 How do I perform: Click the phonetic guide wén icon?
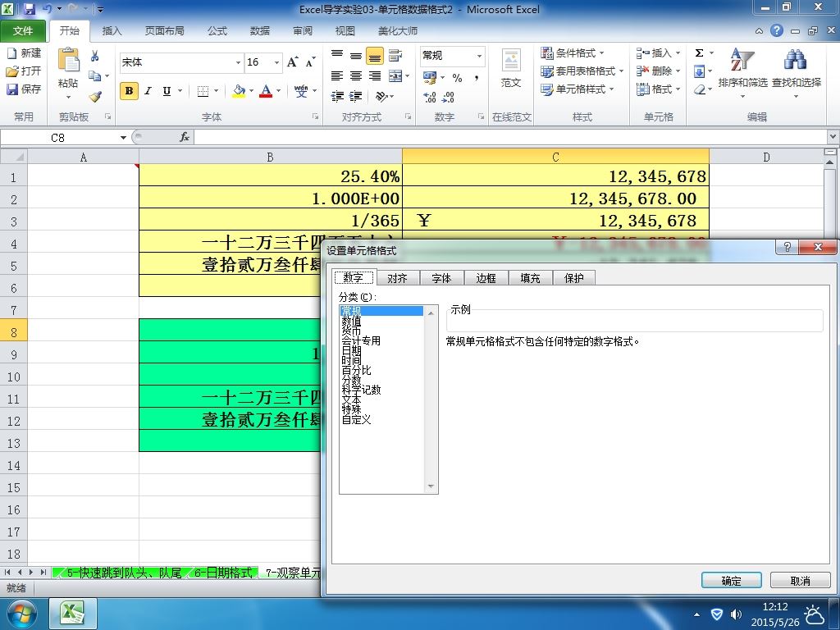[301, 91]
